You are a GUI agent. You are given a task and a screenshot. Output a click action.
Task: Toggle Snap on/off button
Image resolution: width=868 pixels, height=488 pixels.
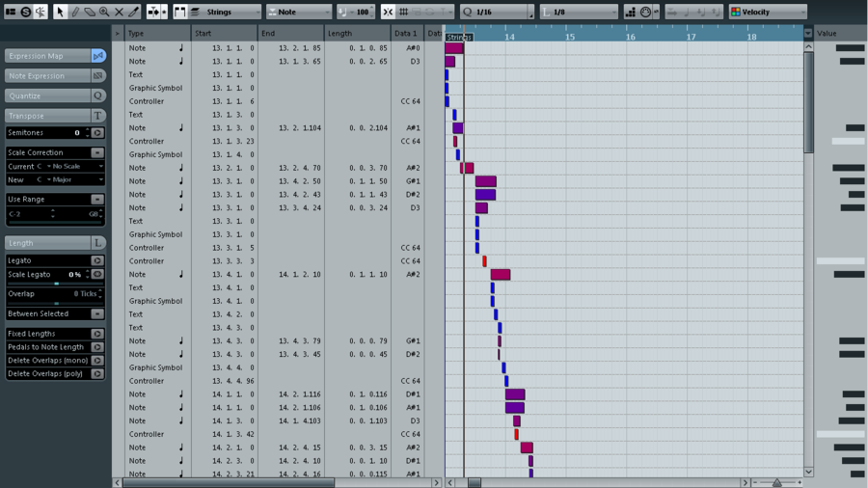(x=388, y=12)
